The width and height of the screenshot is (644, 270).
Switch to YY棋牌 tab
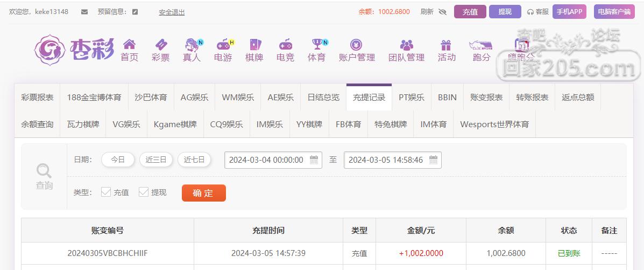point(309,124)
